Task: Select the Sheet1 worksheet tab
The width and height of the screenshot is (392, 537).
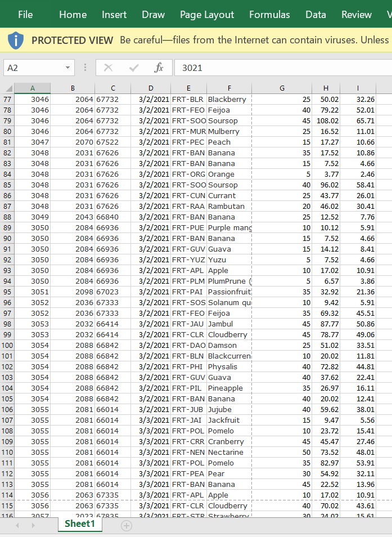Action: coord(80,524)
